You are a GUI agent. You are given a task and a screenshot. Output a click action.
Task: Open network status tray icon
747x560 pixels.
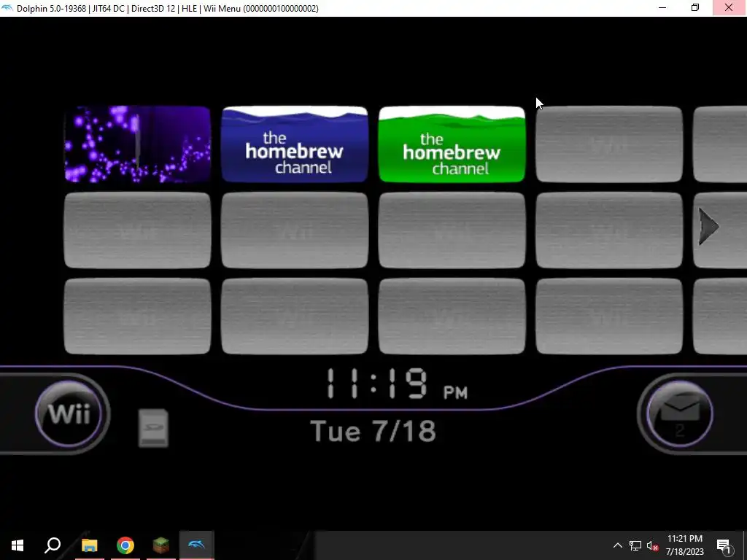[x=635, y=545]
